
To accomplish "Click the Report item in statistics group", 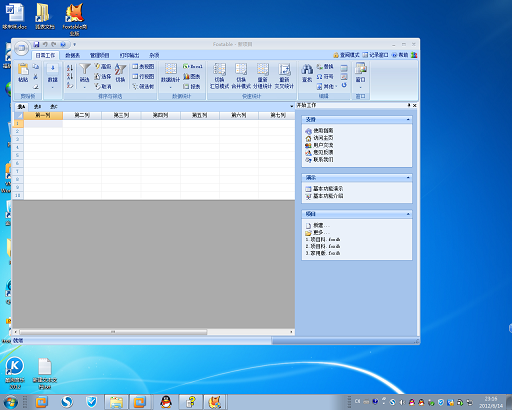I will [192, 87].
